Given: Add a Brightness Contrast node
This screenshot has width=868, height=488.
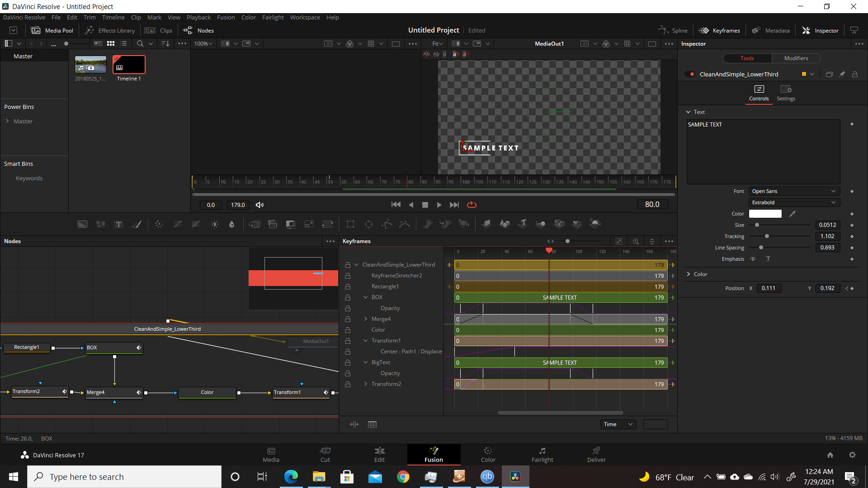Looking at the screenshot, I should (214, 224).
